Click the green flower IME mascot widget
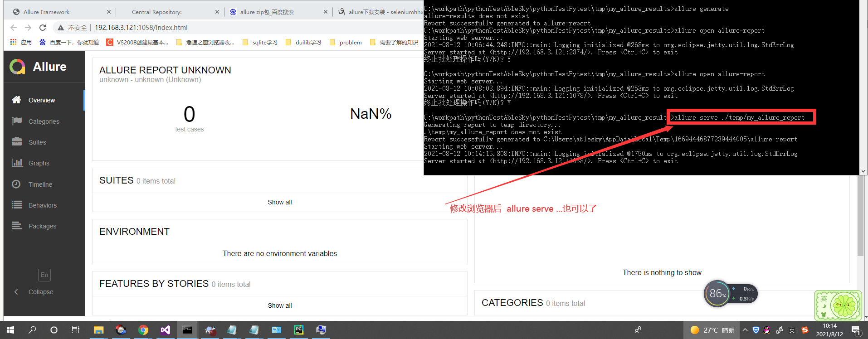Image resolution: width=868 pixels, height=339 pixels. (x=838, y=305)
